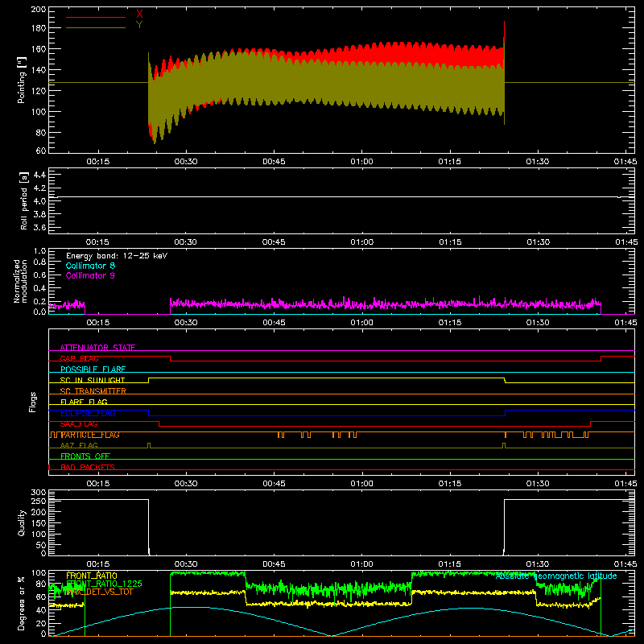Click the 250 tick on Quality axis
This screenshot has height=644, width=644.
38,502
